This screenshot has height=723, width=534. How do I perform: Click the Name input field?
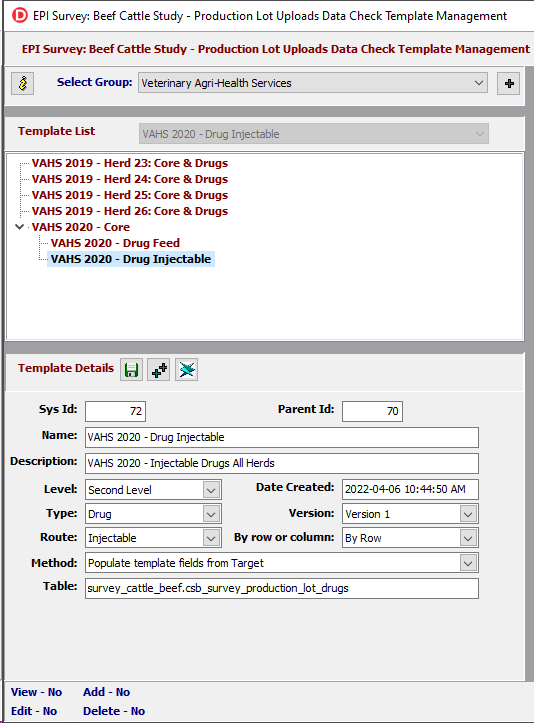[282, 437]
